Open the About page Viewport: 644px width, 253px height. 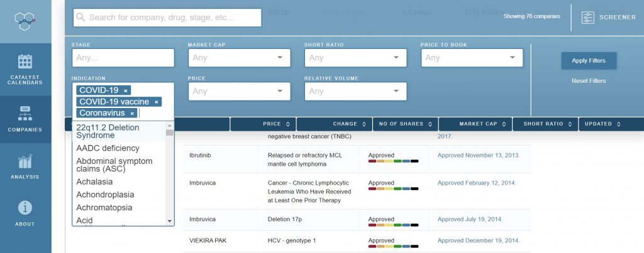[x=25, y=213]
